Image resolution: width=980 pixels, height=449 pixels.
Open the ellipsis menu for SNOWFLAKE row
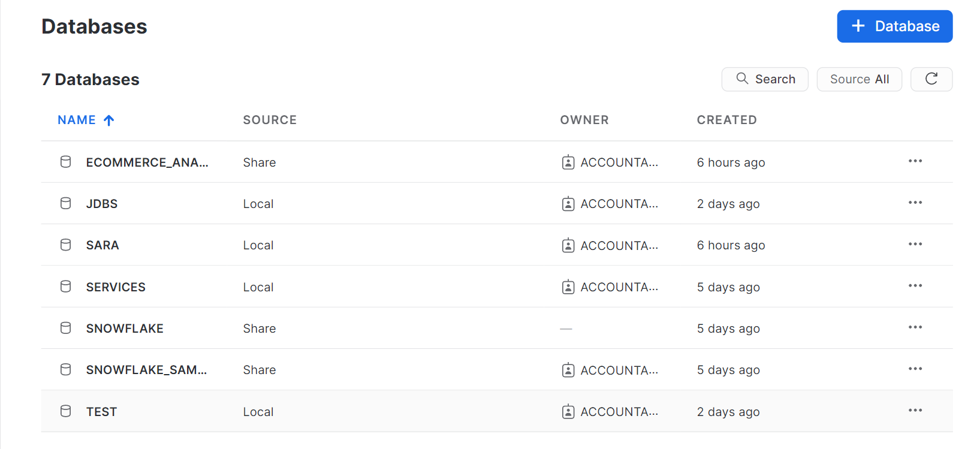[x=915, y=327]
